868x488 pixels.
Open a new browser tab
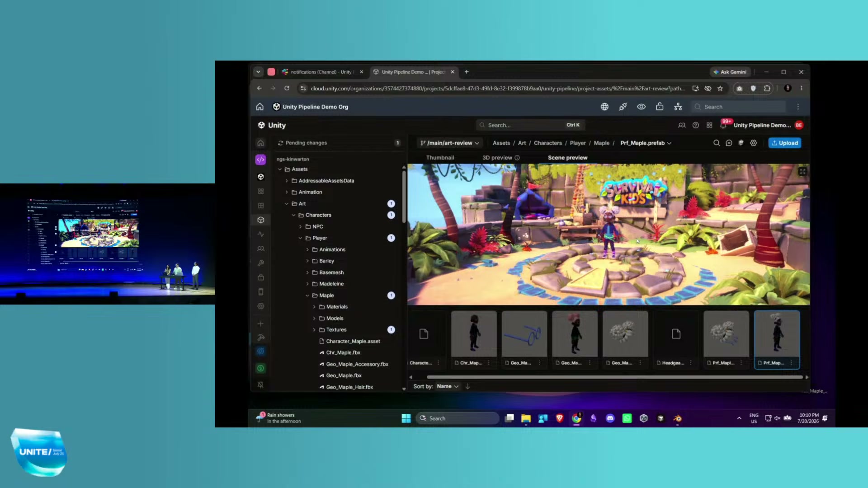(x=467, y=72)
